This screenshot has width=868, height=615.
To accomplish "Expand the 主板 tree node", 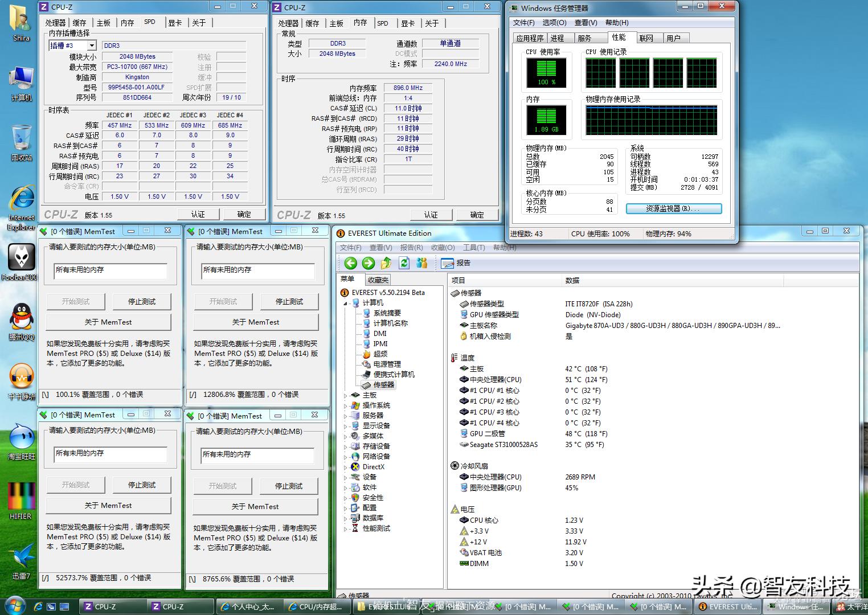I will click(345, 395).
